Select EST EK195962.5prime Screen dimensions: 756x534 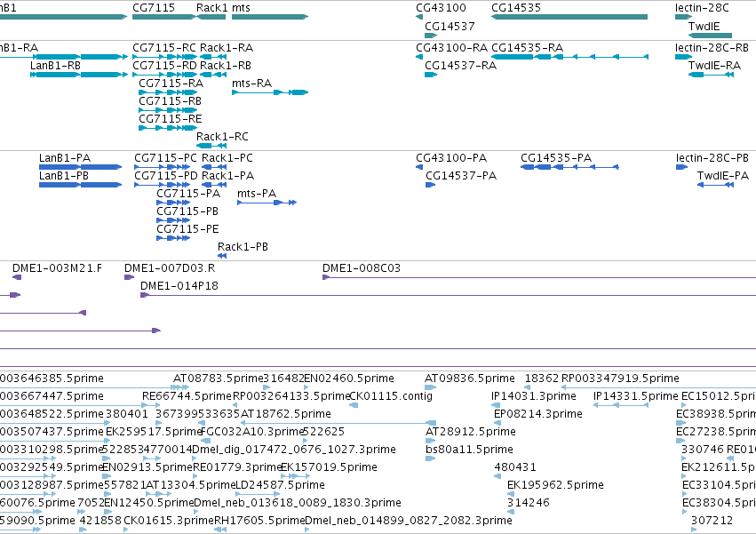pyautogui.click(x=555, y=486)
